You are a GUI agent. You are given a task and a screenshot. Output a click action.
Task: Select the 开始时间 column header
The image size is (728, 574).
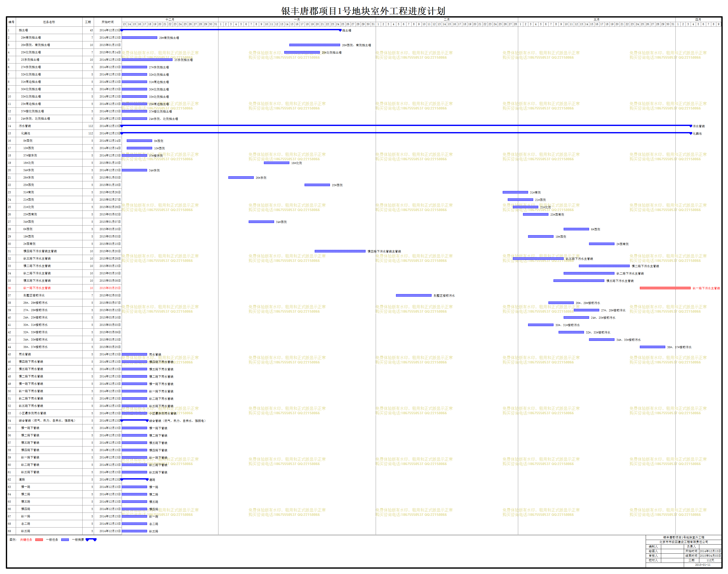click(x=107, y=22)
